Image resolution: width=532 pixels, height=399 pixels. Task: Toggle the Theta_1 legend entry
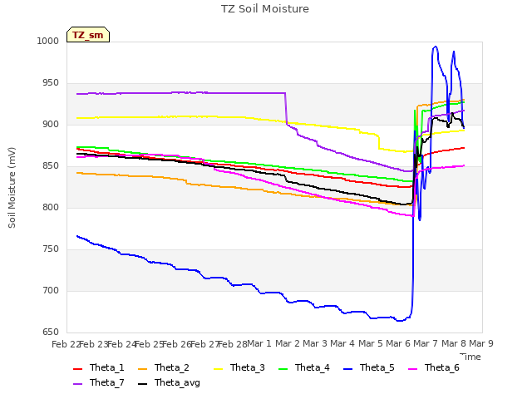[x=99, y=367]
